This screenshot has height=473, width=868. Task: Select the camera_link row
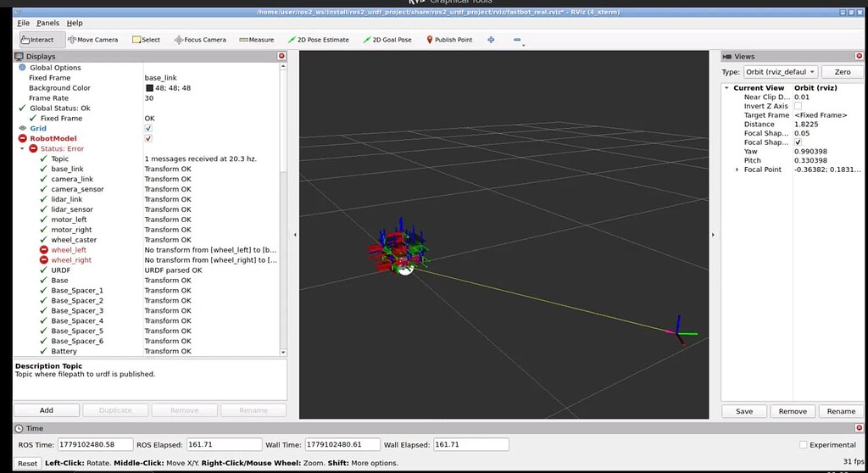click(x=147, y=179)
